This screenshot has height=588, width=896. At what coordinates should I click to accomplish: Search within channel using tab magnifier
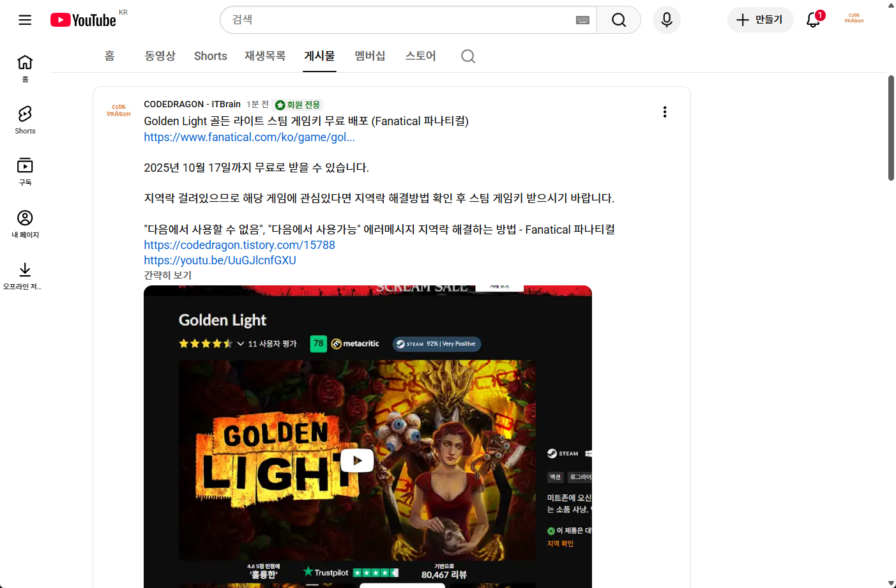(468, 56)
